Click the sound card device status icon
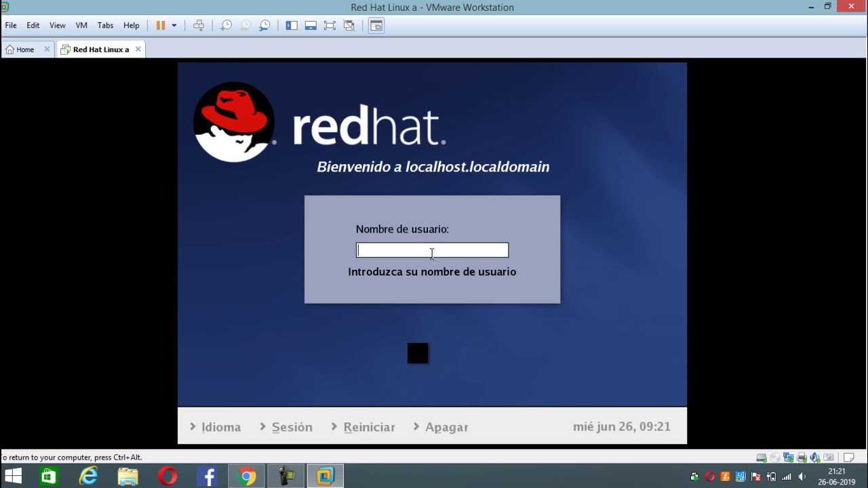868x488 pixels. point(814,457)
